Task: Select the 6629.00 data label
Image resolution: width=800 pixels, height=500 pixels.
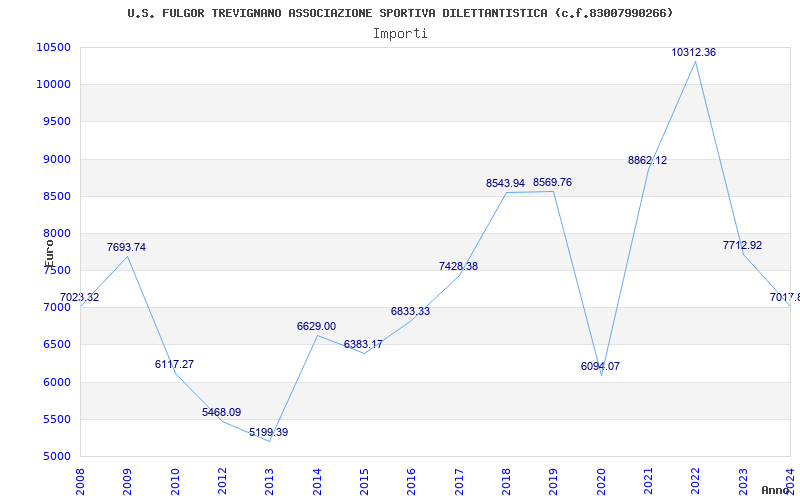Action: pyautogui.click(x=316, y=326)
